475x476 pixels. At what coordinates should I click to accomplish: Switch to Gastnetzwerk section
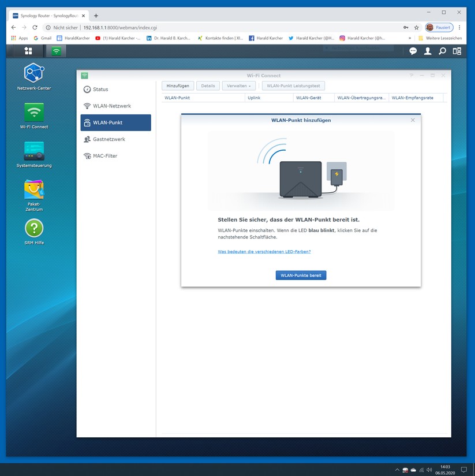(109, 139)
